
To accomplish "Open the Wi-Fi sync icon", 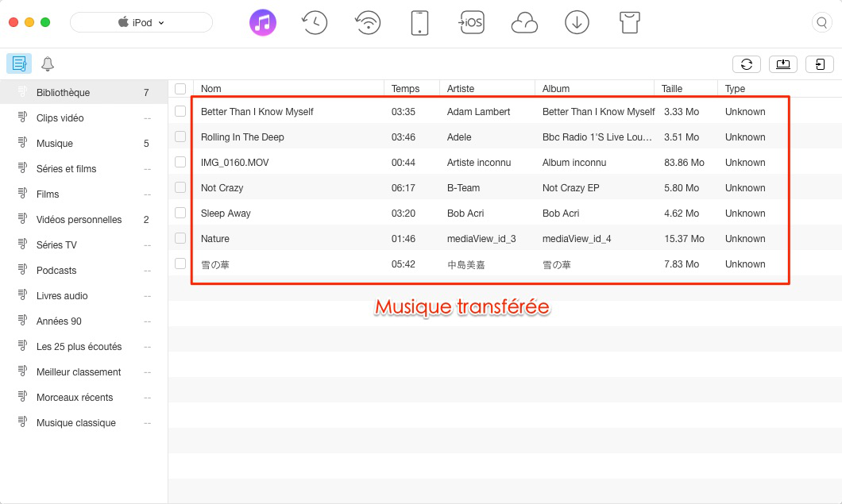I will tap(368, 22).
